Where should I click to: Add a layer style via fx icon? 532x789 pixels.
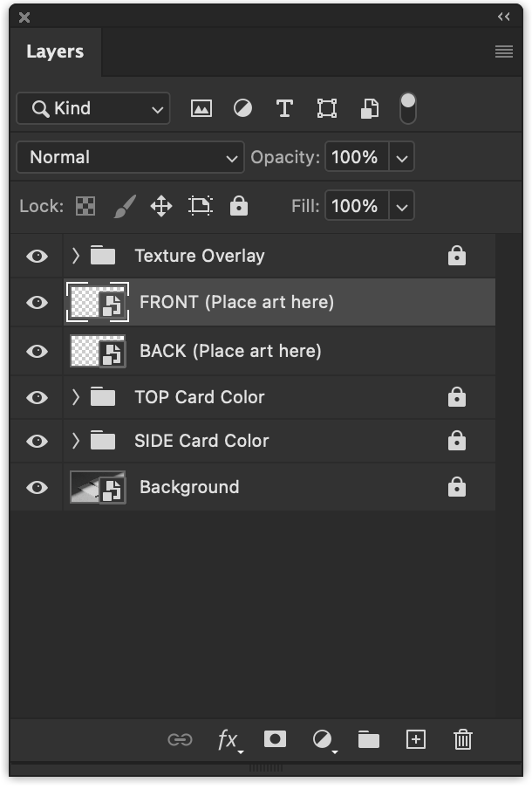click(229, 740)
